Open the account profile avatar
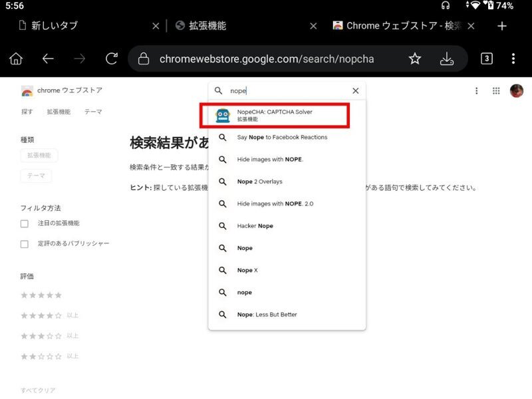532x399 pixels. [517, 90]
